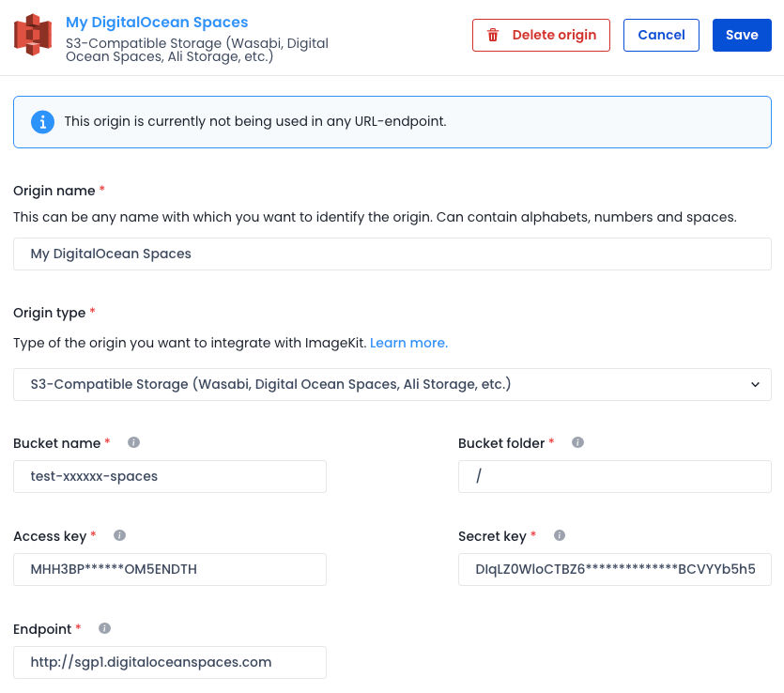The width and height of the screenshot is (784, 693).
Task: Click into the Bucket folder input
Action: pyautogui.click(x=614, y=476)
